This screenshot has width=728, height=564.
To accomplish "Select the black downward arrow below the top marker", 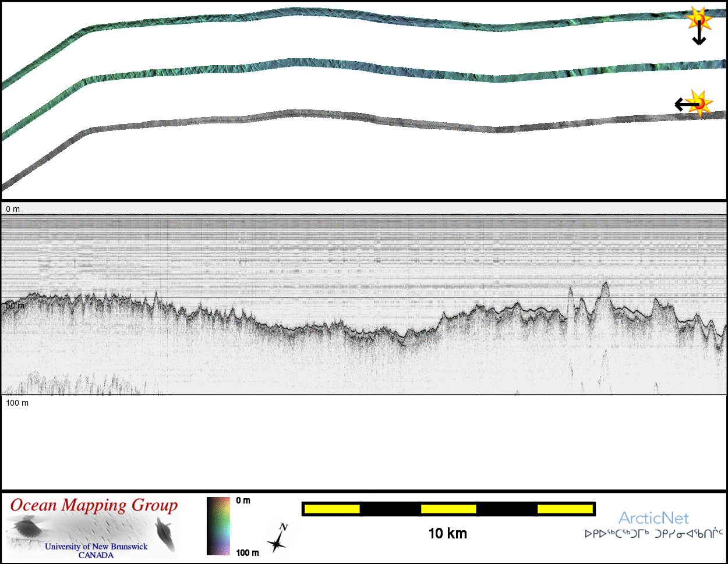I will (699, 37).
